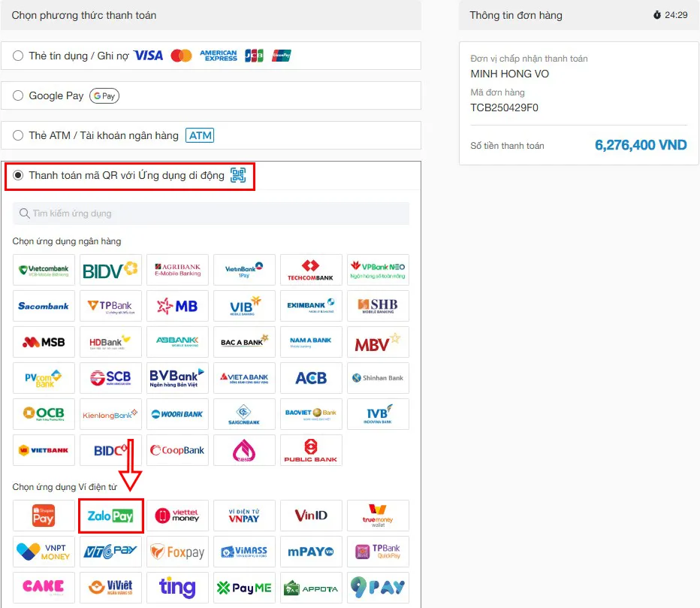Pick the ViMASS wallet

point(244,552)
